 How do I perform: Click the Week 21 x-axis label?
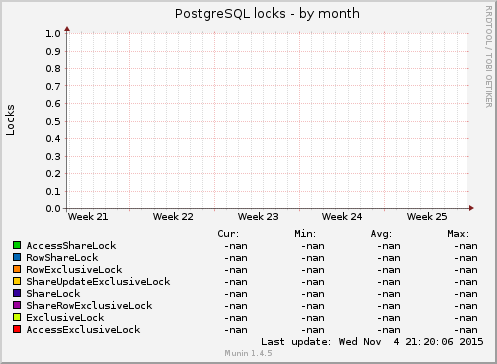click(88, 217)
